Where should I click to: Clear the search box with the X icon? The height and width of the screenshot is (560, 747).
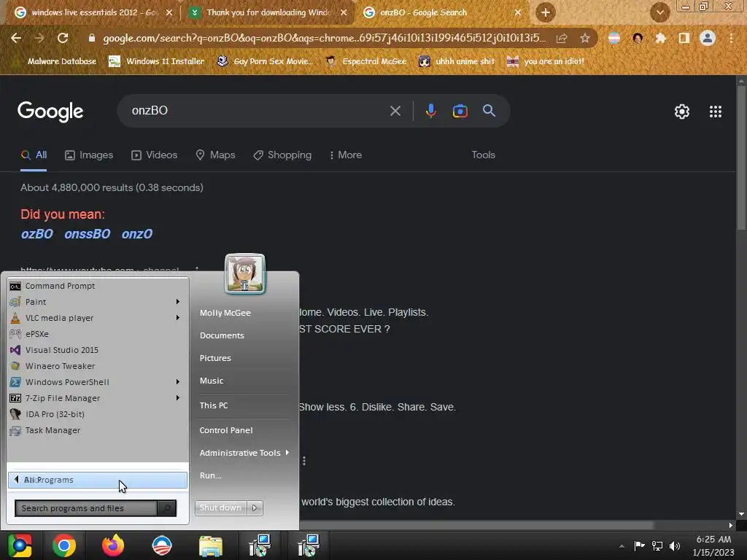coord(395,111)
